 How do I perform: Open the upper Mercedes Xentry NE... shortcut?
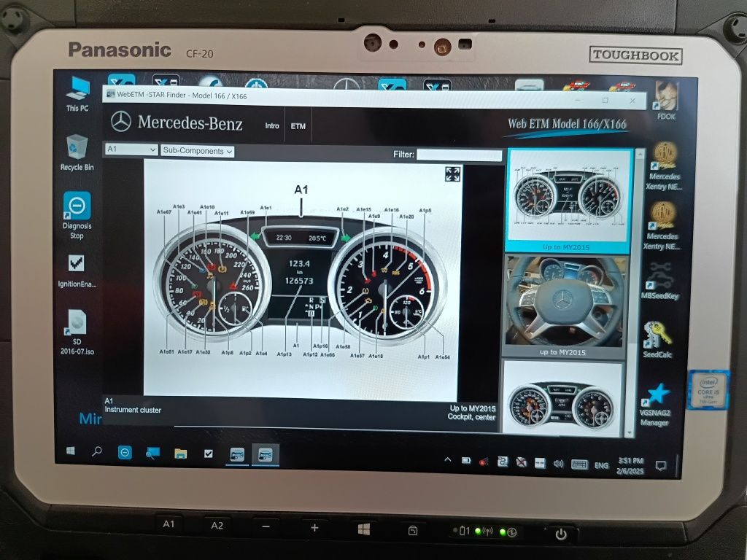click(664, 166)
